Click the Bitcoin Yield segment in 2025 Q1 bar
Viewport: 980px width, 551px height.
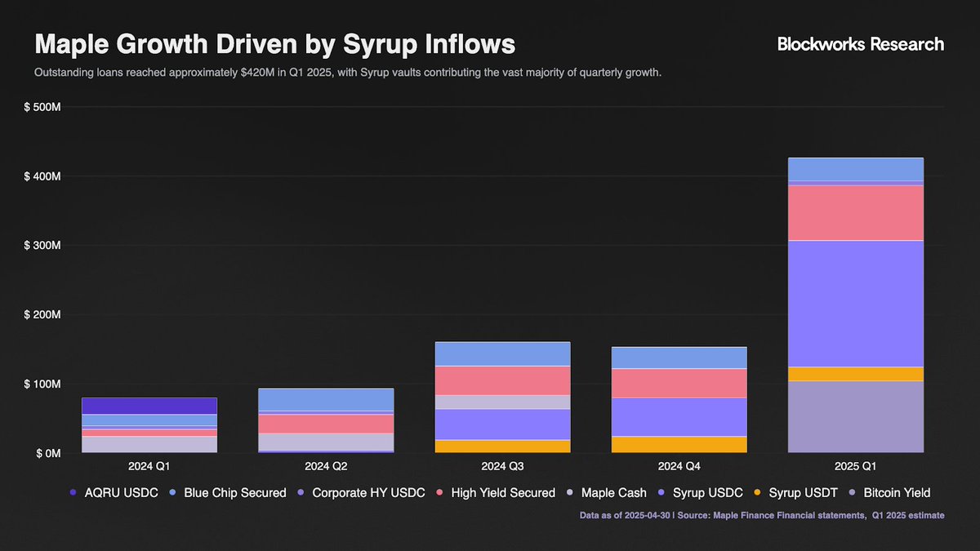tap(856, 416)
